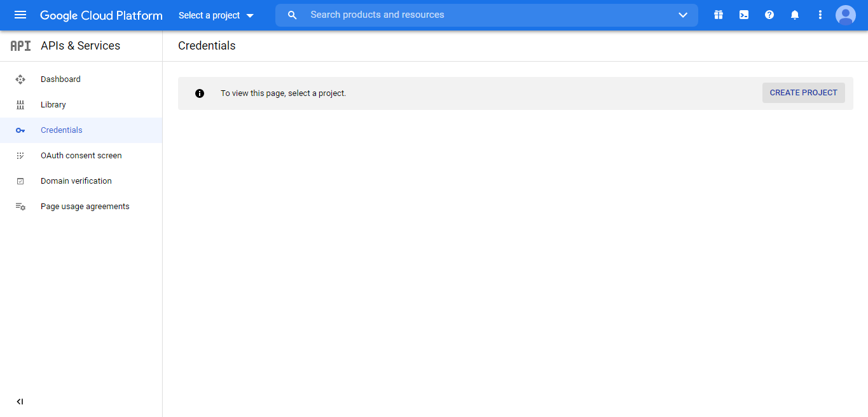
Task: Open OAuth consent screen page
Action: [81, 156]
